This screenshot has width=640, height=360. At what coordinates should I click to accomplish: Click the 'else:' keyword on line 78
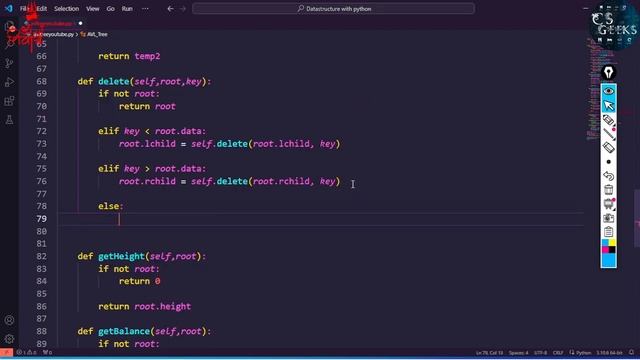point(111,206)
